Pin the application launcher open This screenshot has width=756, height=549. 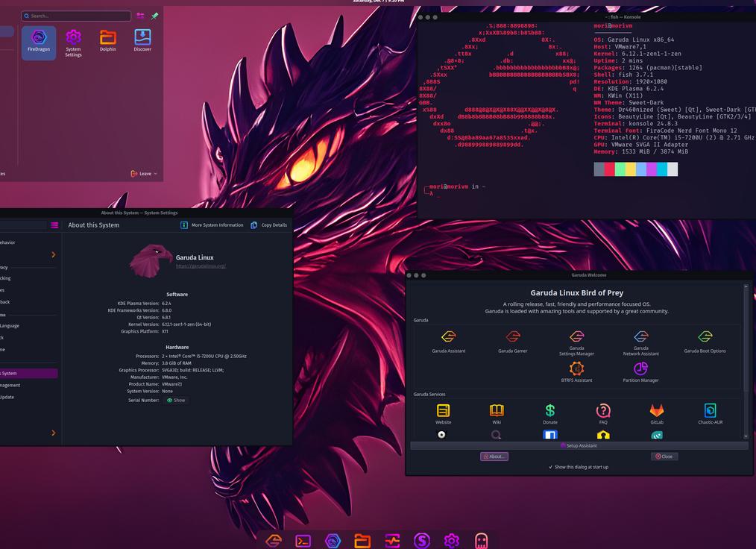(x=155, y=16)
